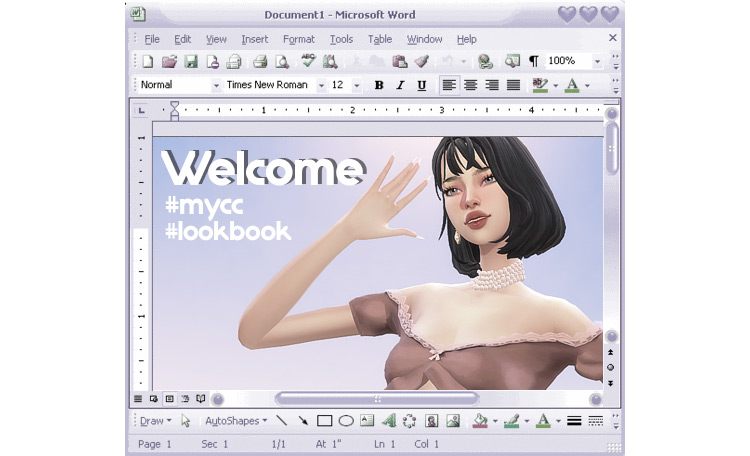Center the text alignment
The image size is (750, 456).
coord(471,85)
